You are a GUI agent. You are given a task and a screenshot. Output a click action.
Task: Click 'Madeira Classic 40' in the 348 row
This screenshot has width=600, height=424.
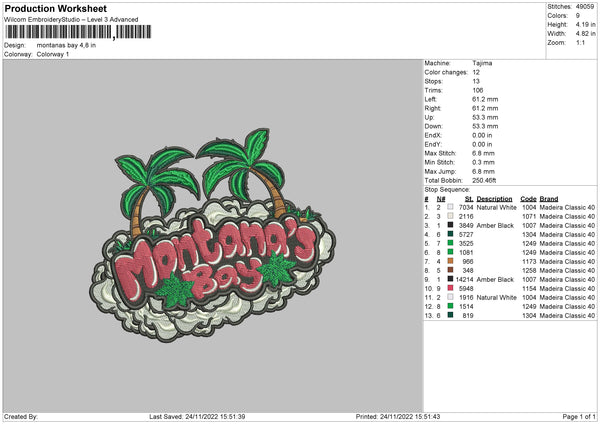(567, 271)
